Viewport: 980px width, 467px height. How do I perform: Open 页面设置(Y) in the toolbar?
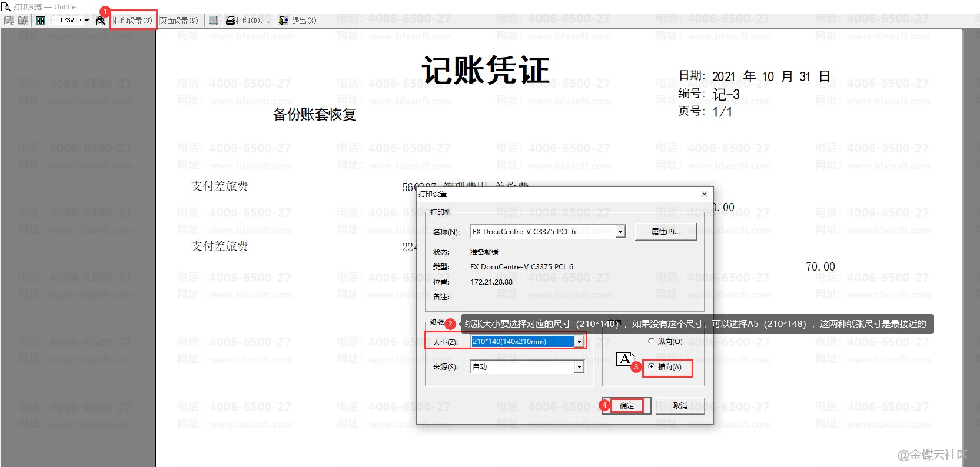[179, 21]
